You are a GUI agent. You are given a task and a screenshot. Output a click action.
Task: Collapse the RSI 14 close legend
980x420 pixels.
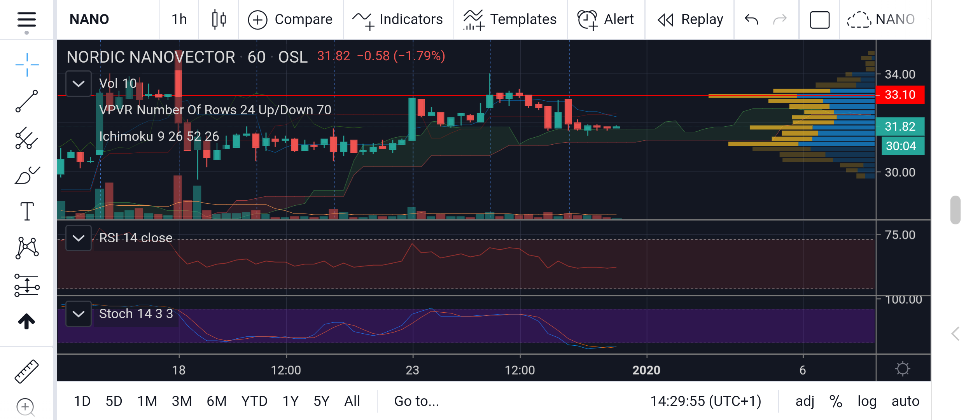tap(79, 238)
